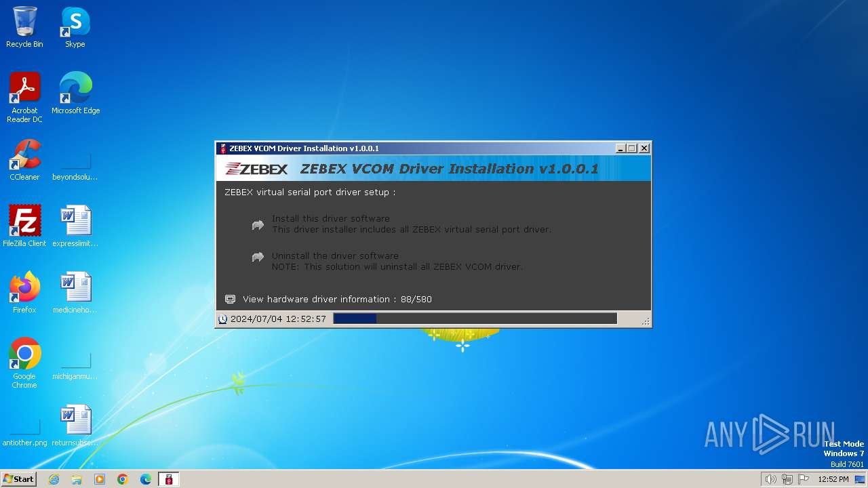The width and height of the screenshot is (868, 488).
Task: Click the clock icon in status bar
Action: click(x=222, y=319)
